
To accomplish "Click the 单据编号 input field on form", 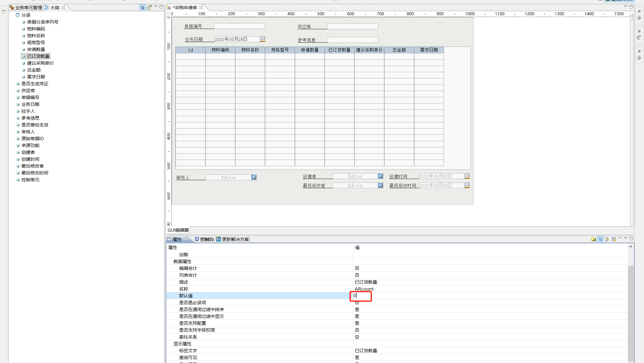I will [239, 26].
